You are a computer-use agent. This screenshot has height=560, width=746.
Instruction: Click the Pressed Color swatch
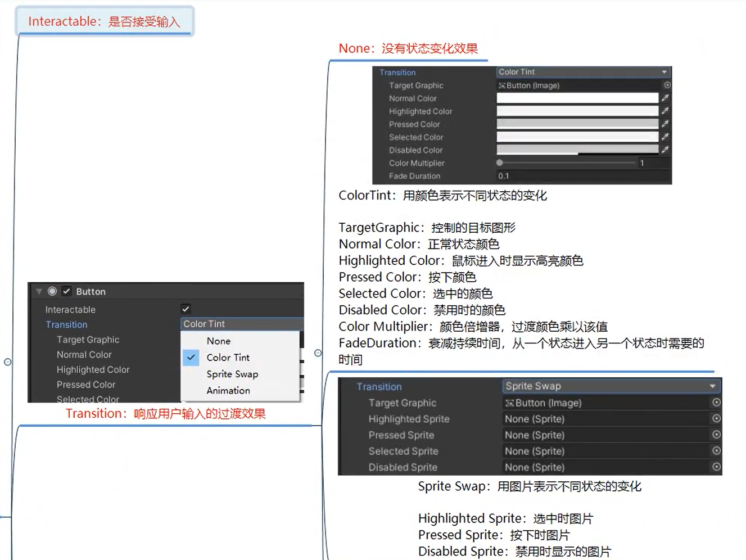coord(577,124)
